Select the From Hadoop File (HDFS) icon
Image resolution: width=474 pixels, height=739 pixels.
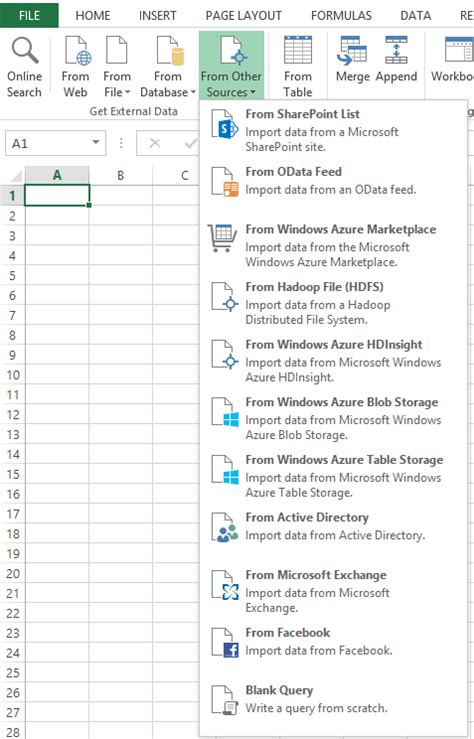point(224,297)
